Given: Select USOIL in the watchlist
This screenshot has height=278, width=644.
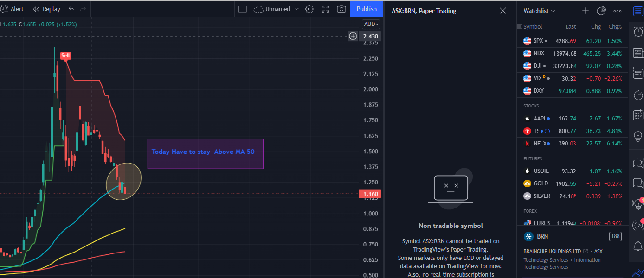Looking at the screenshot, I should click(573, 171).
